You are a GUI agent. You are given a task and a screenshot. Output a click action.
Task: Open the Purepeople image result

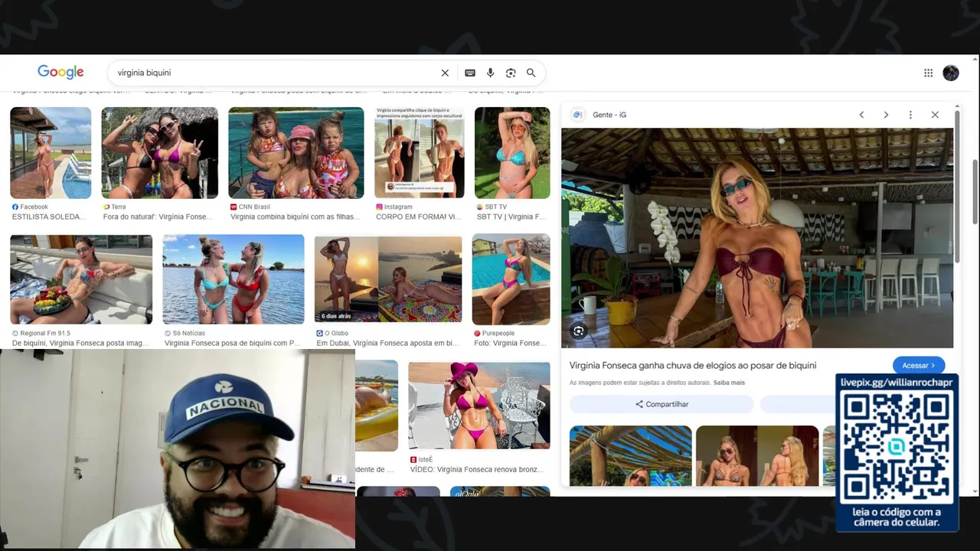coord(511,279)
